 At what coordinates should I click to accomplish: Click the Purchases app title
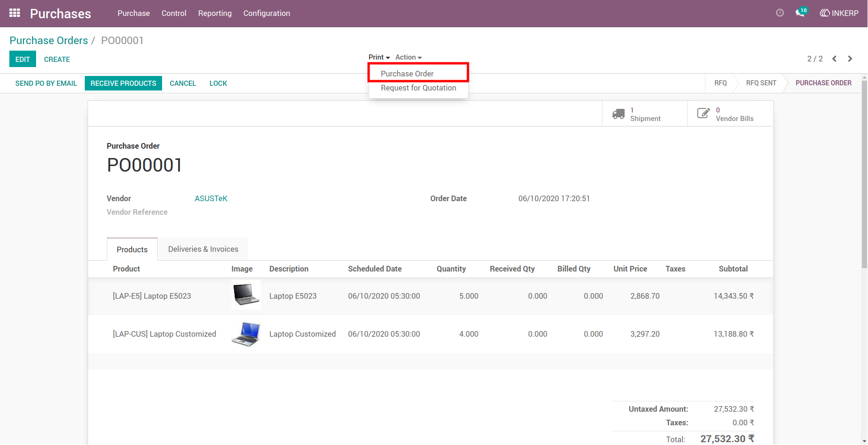60,14
